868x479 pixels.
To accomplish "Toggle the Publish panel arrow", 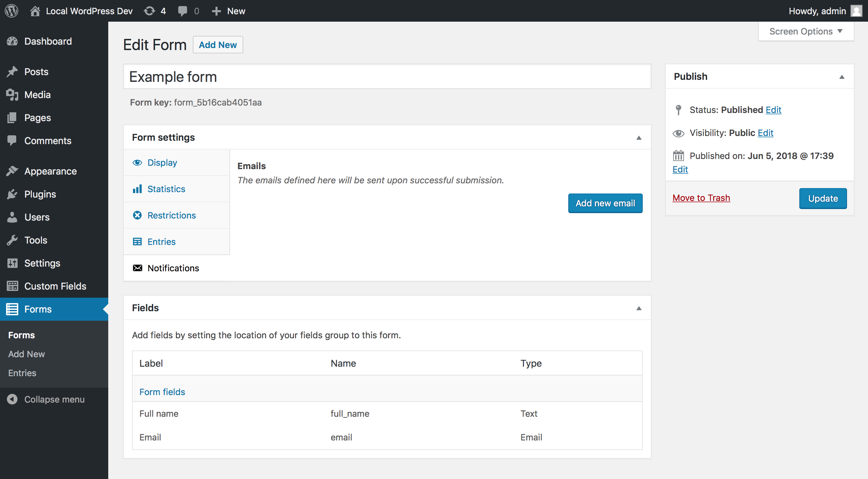I will click(842, 77).
